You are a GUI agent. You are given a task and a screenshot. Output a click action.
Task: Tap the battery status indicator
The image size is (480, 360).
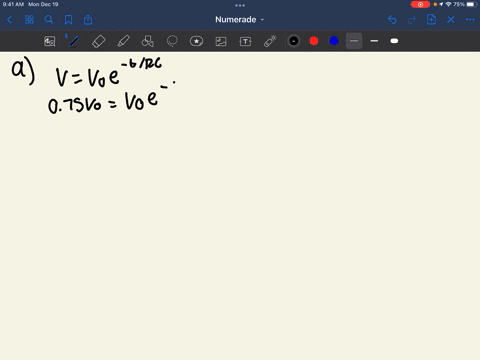tap(471, 4)
